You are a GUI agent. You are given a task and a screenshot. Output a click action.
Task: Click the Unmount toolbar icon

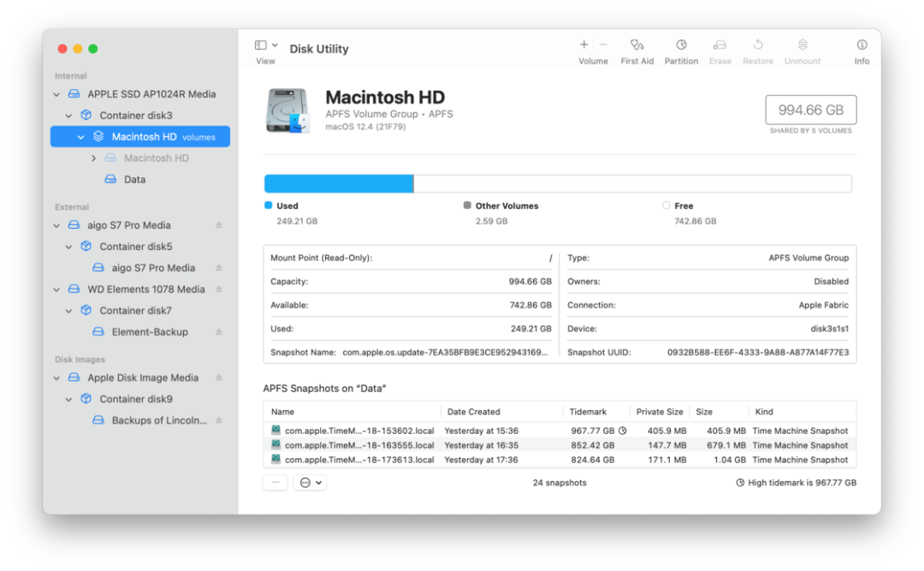pyautogui.click(x=802, y=45)
